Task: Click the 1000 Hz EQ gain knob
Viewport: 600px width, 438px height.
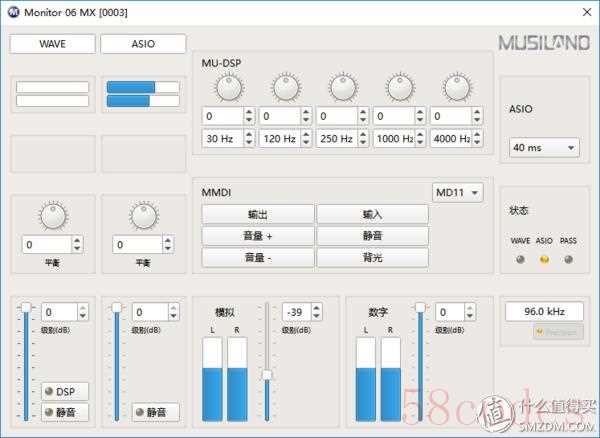Action: [400, 88]
